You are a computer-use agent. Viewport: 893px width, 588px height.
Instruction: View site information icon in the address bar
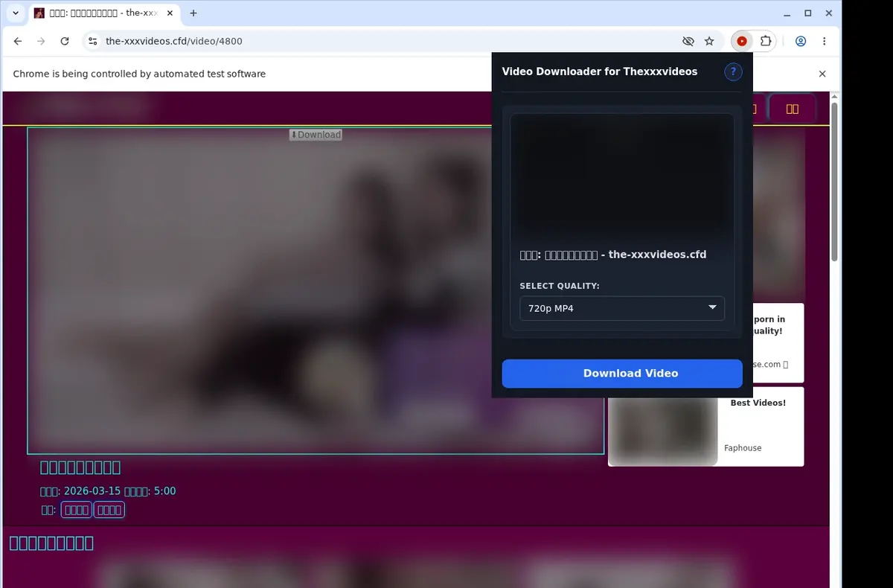point(92,42)
